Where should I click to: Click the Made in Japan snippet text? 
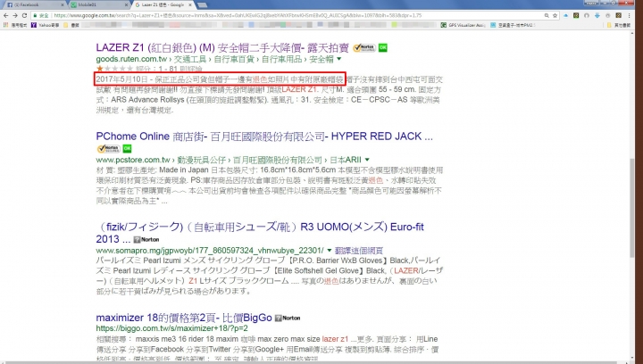(x=184, y=170)
